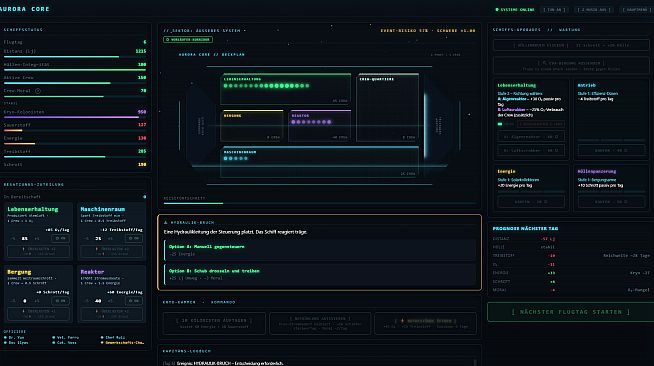Image resolution: width=654 pixels, height=366 pixels.
Task: Select the yellow Gewerkschafts officer entry
Action: [123, 342]
